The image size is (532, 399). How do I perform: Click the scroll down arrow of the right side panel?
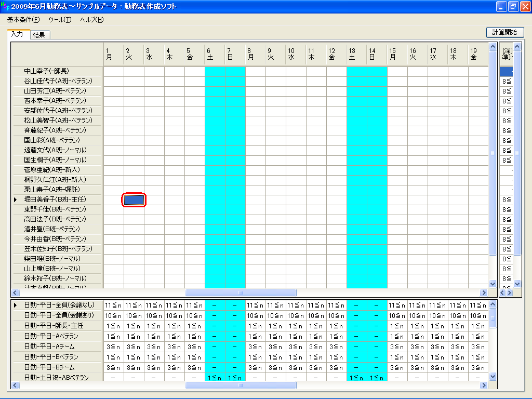click(x=517, y=284)
